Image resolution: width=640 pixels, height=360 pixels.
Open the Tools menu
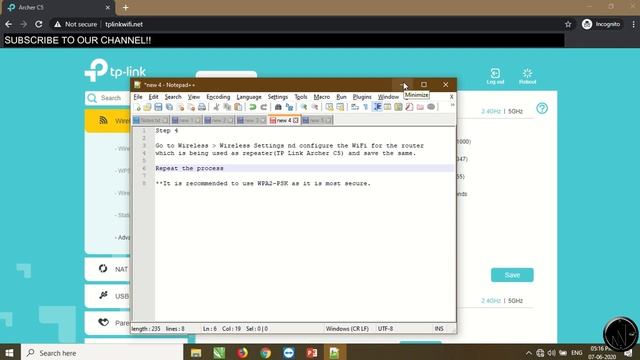300,97
